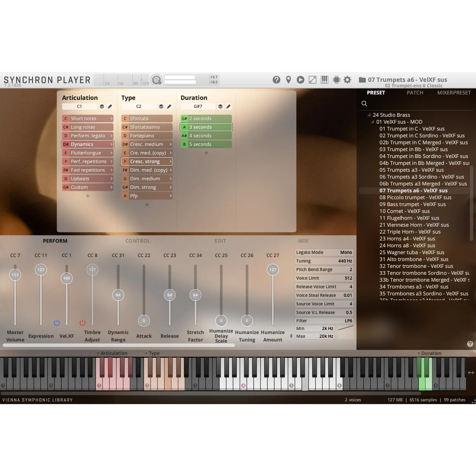Open settings with the gear icon

[347, 80]
